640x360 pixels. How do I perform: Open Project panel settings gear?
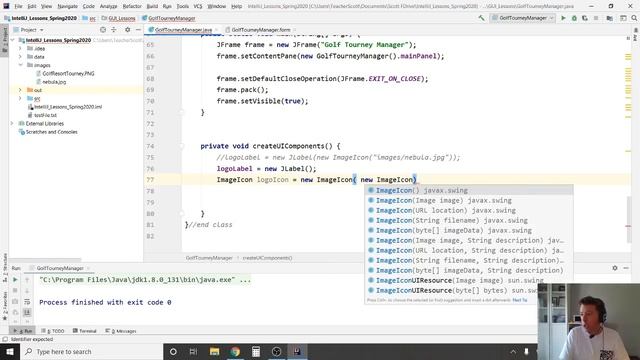tap(127, 30)
